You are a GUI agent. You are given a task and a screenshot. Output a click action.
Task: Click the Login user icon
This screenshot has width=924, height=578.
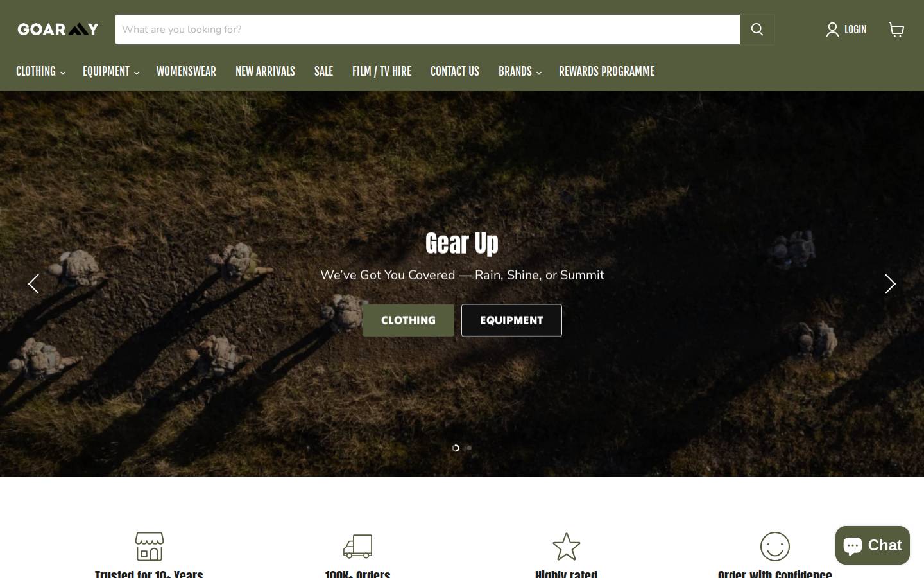click(832, 30)
